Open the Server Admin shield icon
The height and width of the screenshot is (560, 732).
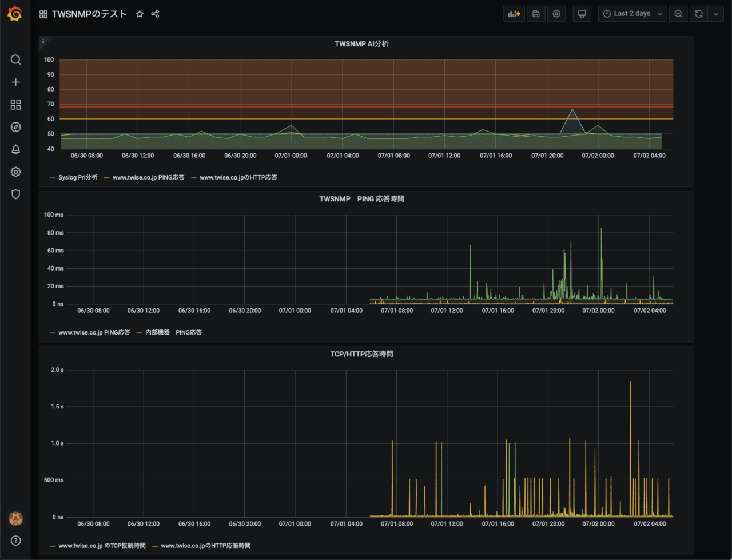[x=16, y=194]
